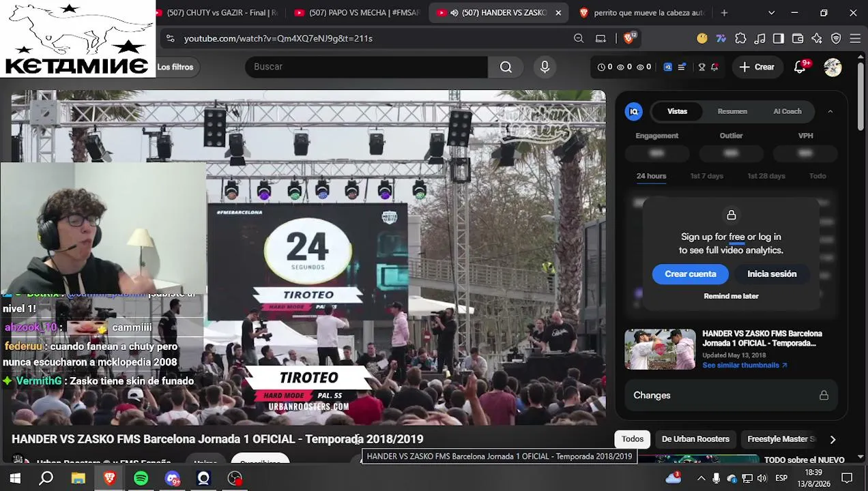Click the Outlier metric label
Image resolution: width=868 pixels, height=491 pixels.
pyautogui.click(x=731, y=136)
